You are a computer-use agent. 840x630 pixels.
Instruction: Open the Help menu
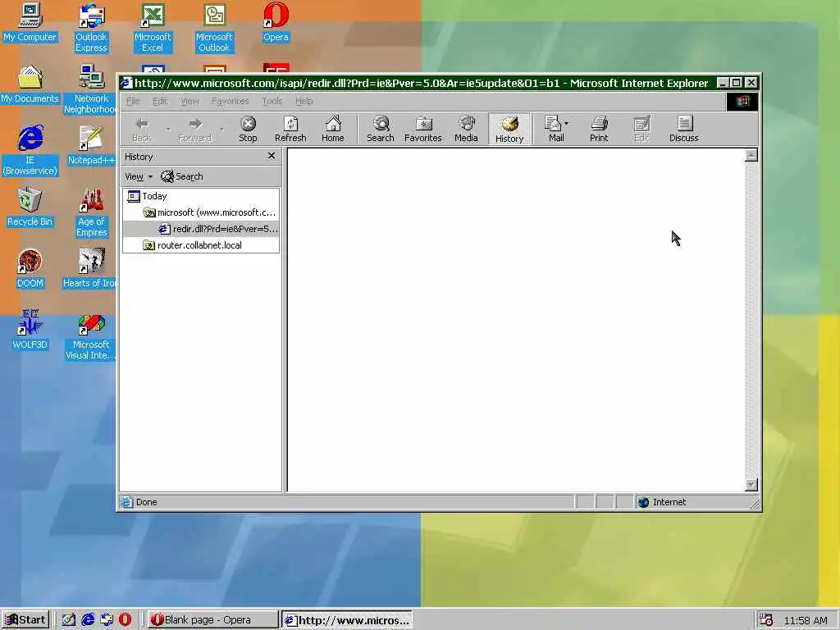pos(304,101)
